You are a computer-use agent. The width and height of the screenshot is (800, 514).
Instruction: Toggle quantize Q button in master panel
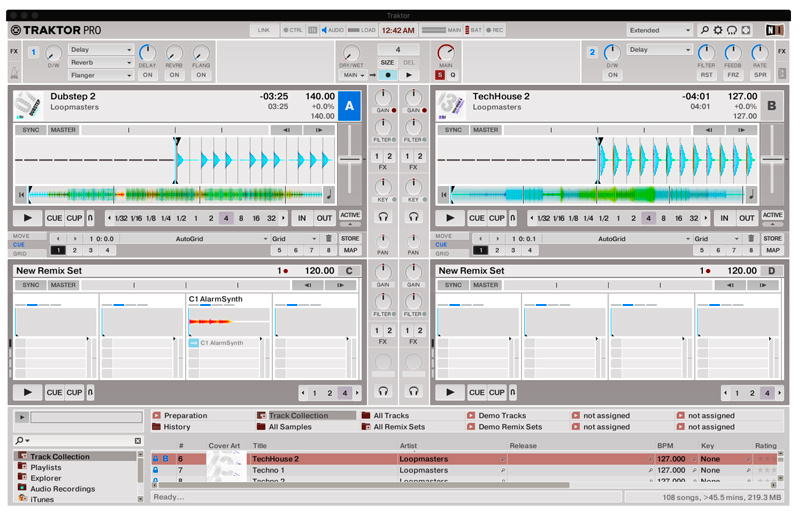coord(453,75)
